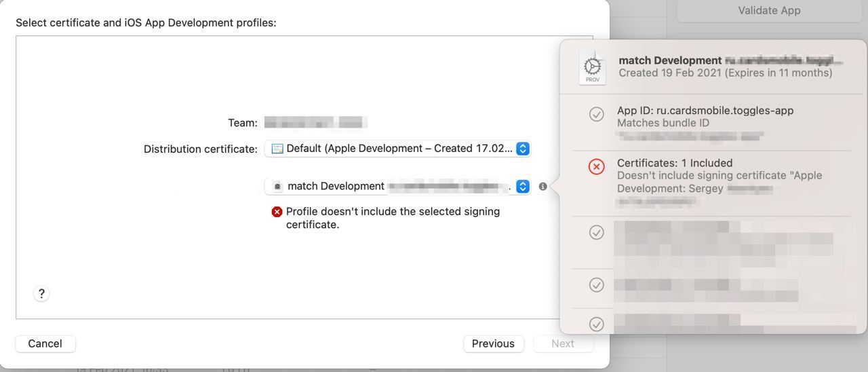Open the match Development profile dropdown
The width and height of the screenshot is (868, 372).
tap(397, 186)
